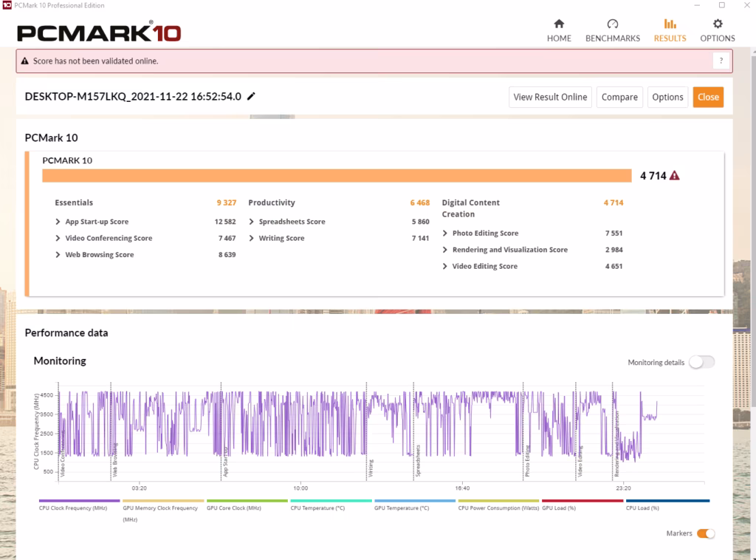Enable Monitoring details toggle
Viewport: 756px width, 560px height.
[x=701, y=362]
